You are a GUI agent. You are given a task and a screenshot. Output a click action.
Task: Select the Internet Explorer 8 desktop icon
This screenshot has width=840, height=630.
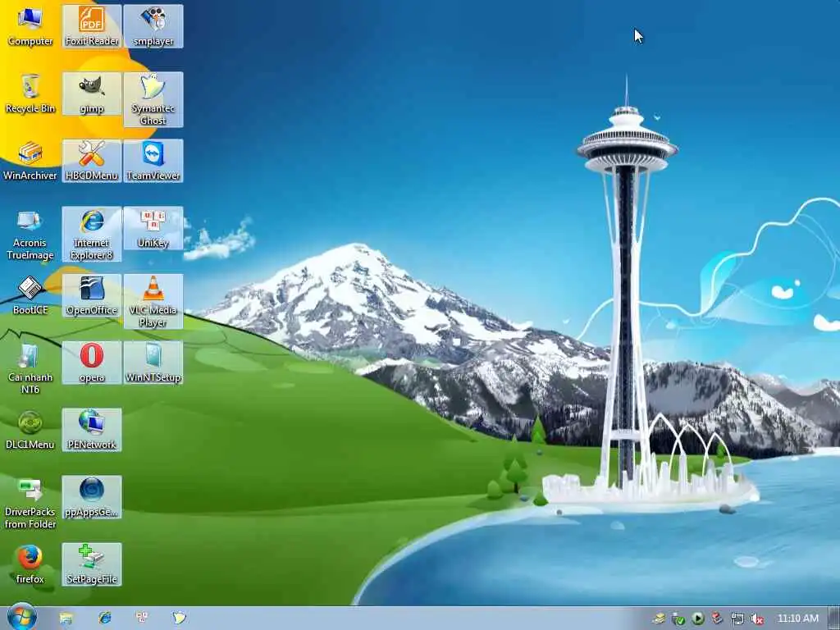tap(92, 234)
